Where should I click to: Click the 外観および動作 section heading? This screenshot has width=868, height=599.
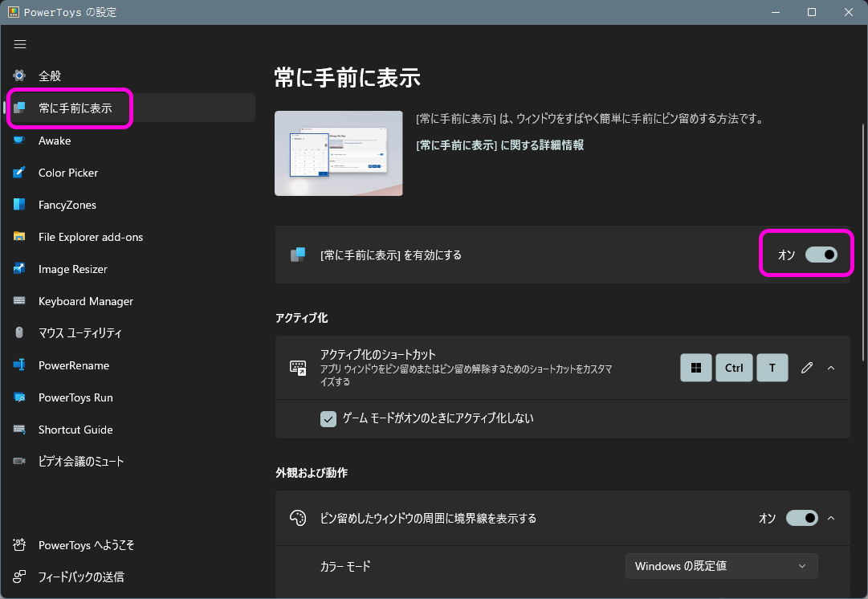312,473
